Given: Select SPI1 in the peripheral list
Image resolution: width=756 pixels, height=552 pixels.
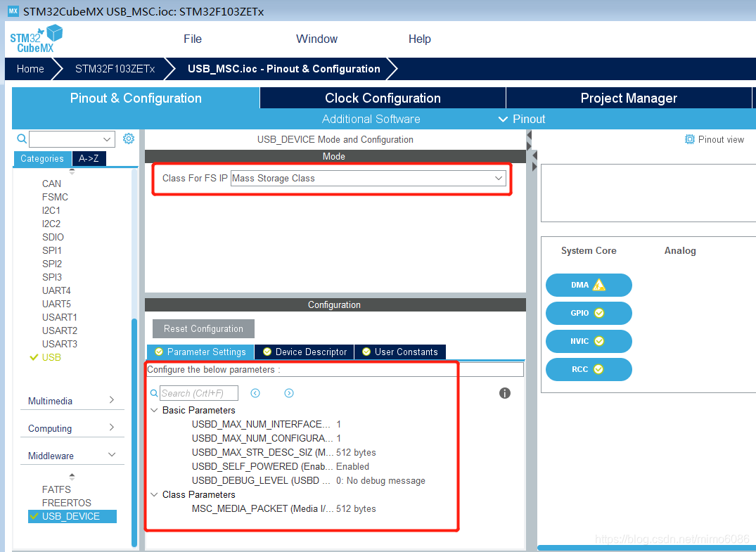Looking at the screenshot, I should 51,251.
